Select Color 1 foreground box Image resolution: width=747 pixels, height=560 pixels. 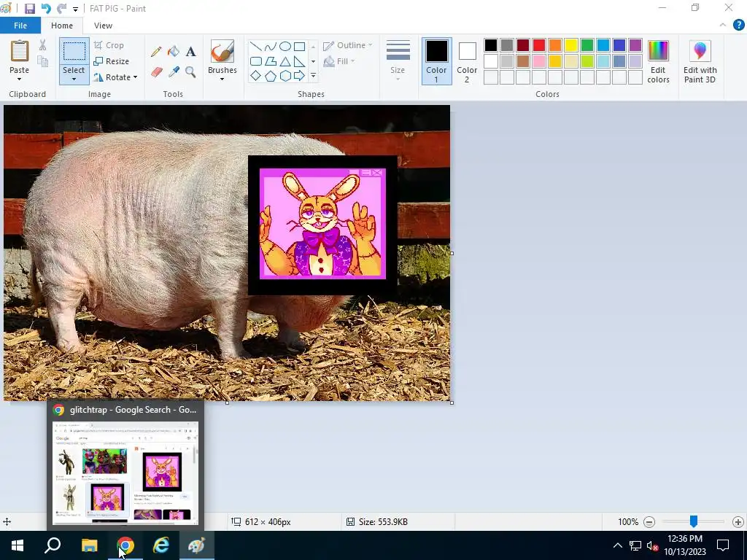(x=436, y=61)
